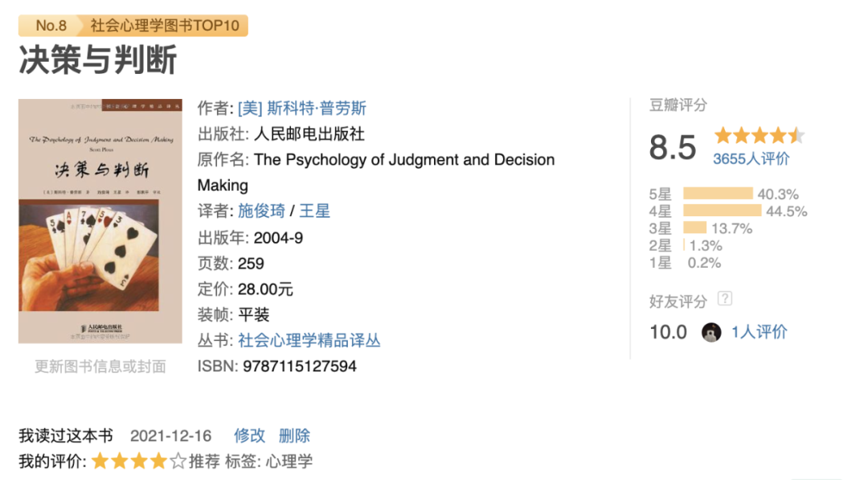868x480 pixels.
Task: Click the 8.5 豆瓣评分 score
Action: click(x=673, y=147)
